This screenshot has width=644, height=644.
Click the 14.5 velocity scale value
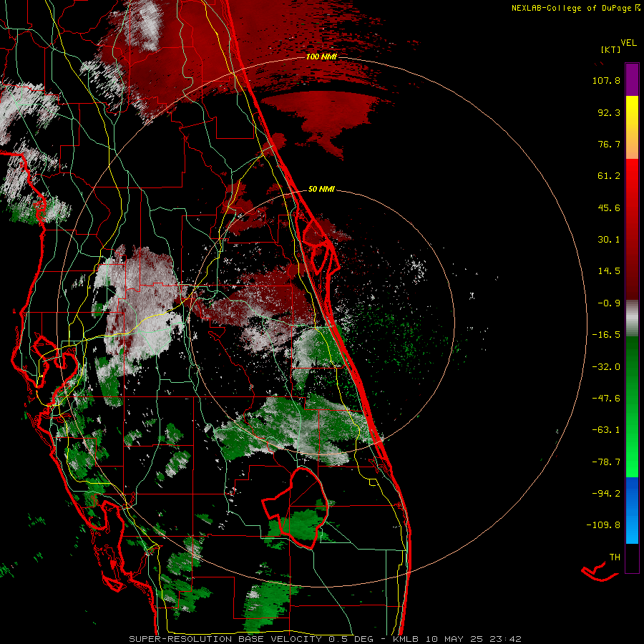(x=609, y=271)
